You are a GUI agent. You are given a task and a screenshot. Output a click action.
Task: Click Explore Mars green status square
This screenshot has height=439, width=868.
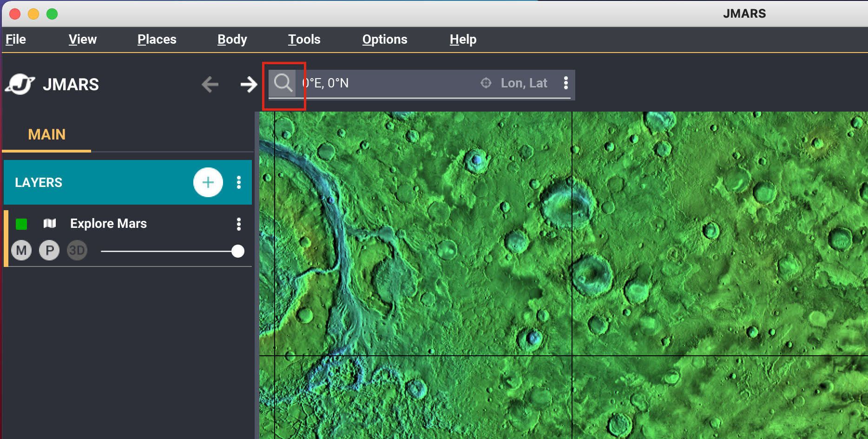[21, 224]
